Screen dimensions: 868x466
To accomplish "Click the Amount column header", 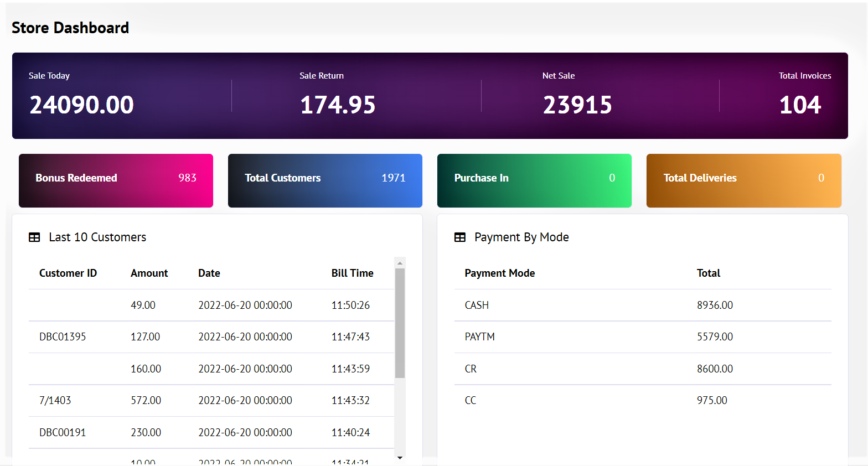I will pyautogui.click(x=149, y=273).
